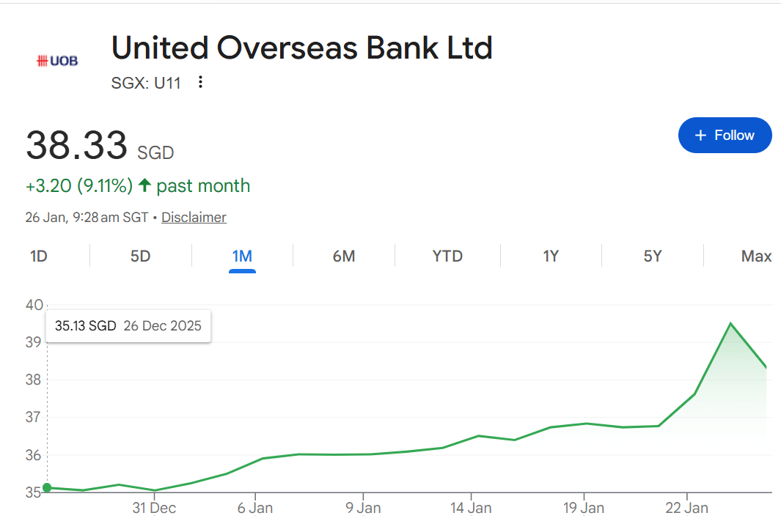Click the 38.33 SGD price
The width and height of the screenshot is (781, 532).
coord(76,145)
